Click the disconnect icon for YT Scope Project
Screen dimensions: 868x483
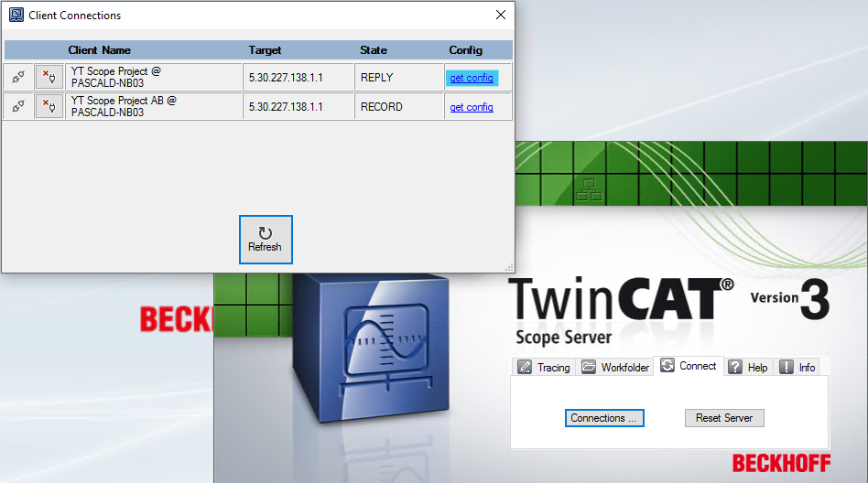pos(49,78)
